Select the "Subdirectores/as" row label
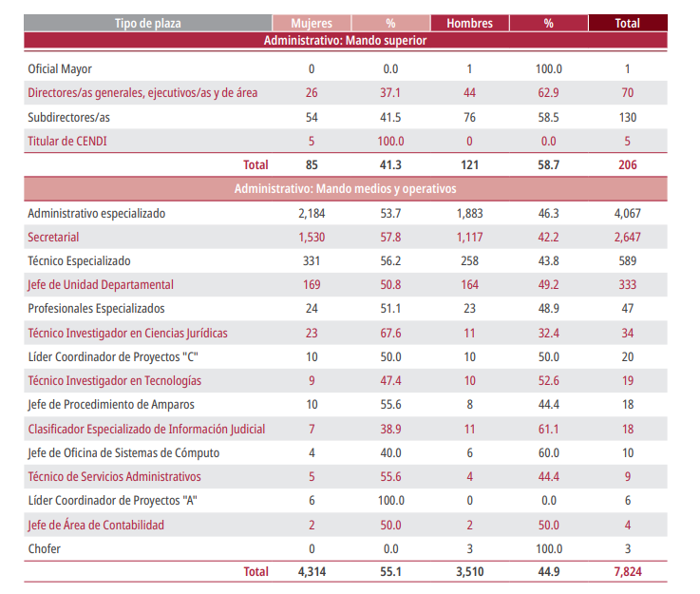Screen dimensions: 700x594 pos(67,117)
